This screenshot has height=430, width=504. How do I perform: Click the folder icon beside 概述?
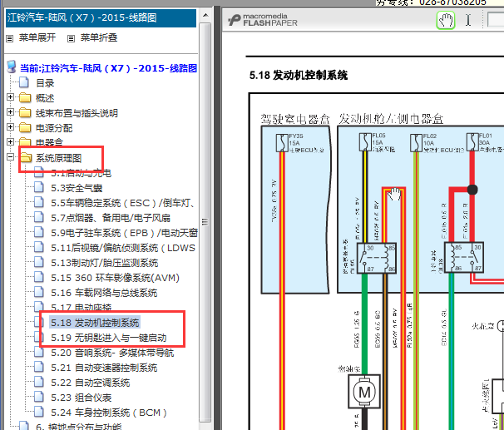point(25,97)
